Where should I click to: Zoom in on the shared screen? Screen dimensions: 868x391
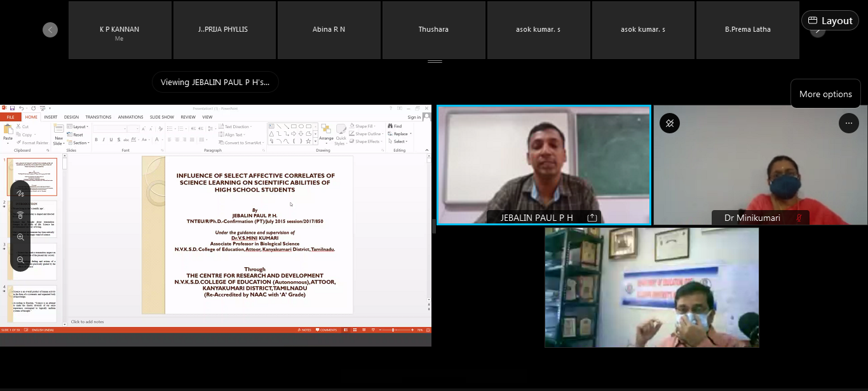coord(20,237)
